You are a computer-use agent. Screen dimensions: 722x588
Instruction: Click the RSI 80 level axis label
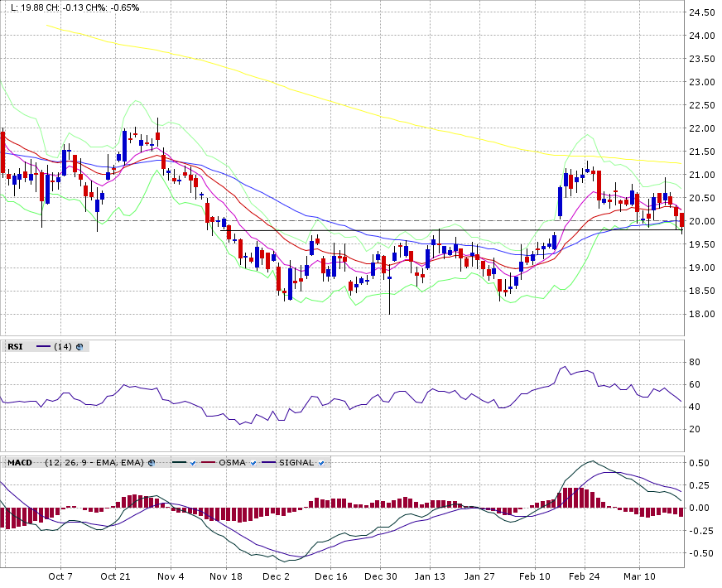coord(696,362)
